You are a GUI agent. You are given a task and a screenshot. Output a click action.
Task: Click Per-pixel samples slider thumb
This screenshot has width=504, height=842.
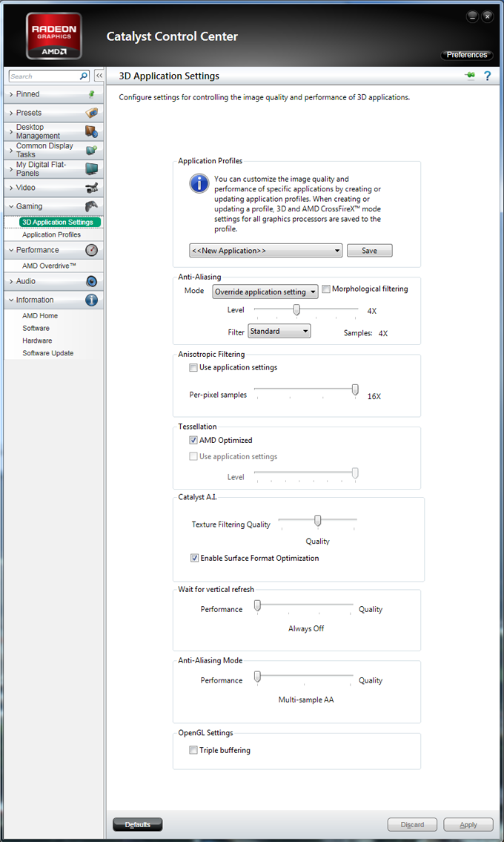point(355,390)
